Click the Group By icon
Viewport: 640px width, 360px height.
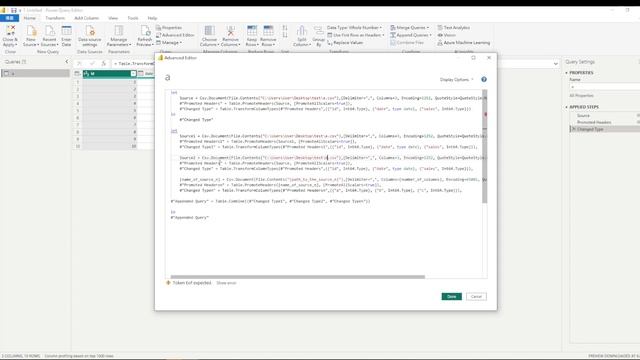318,36
